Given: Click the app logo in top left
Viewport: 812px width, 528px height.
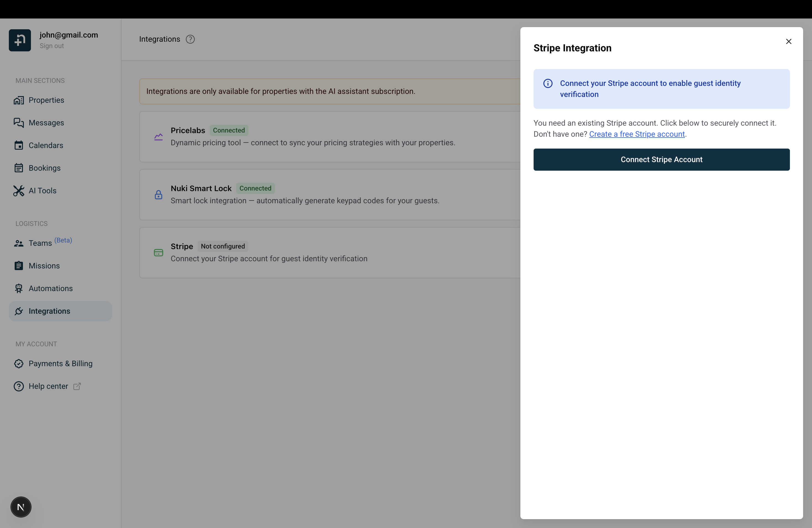Looking at the screenshot, I should (x=20, y=40).
